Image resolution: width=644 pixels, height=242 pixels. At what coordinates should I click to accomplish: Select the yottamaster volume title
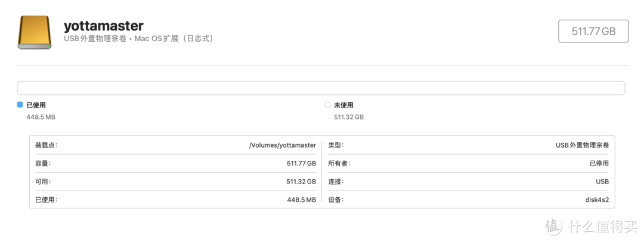click(x=104, y=26)
